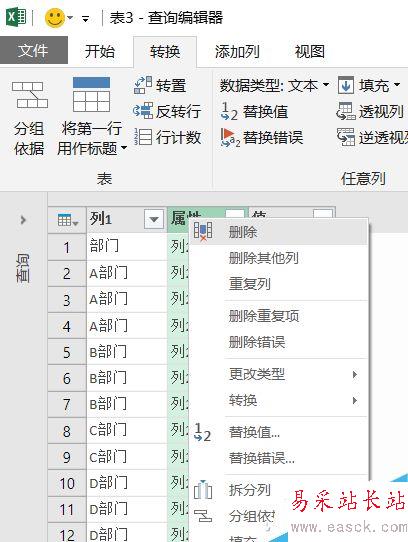Expand the 将第一行用作标题 dropdown arrow
The height and width of the screenshot is (542, 408).
click(x=124, y=149)
